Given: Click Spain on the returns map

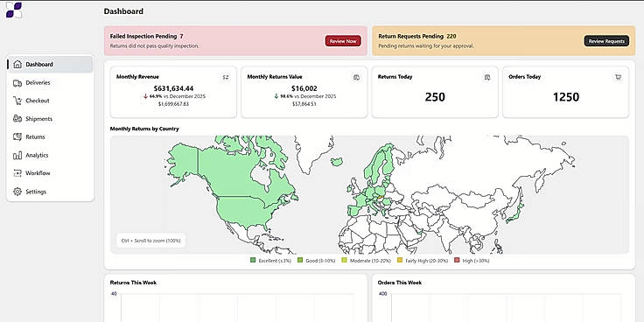Looking at the screenshot, I should coord(354,211).
